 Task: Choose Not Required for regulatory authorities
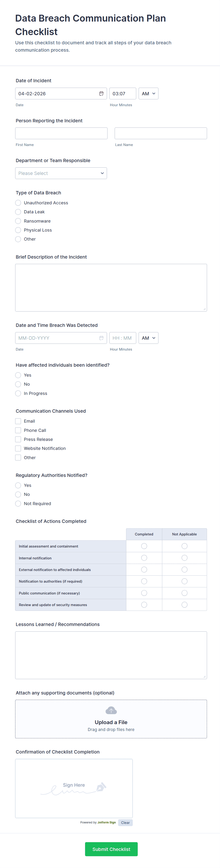tap(18, 503)
